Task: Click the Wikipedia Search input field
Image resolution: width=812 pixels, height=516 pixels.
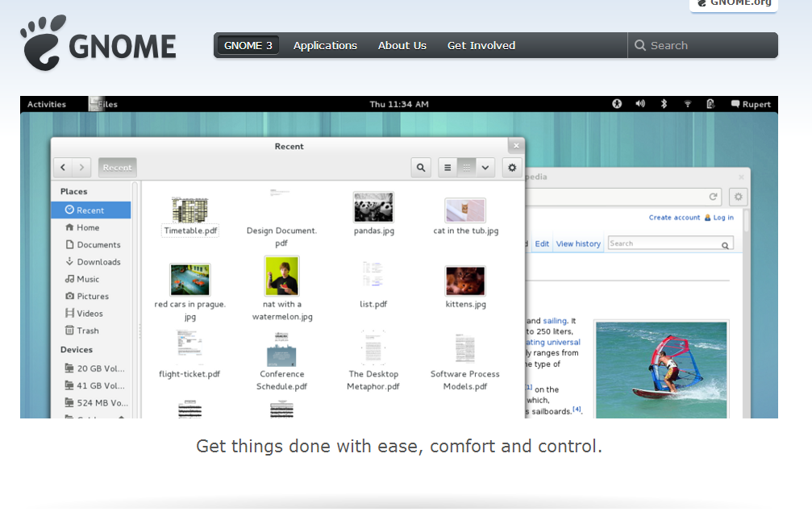Action: coord(670,243)
